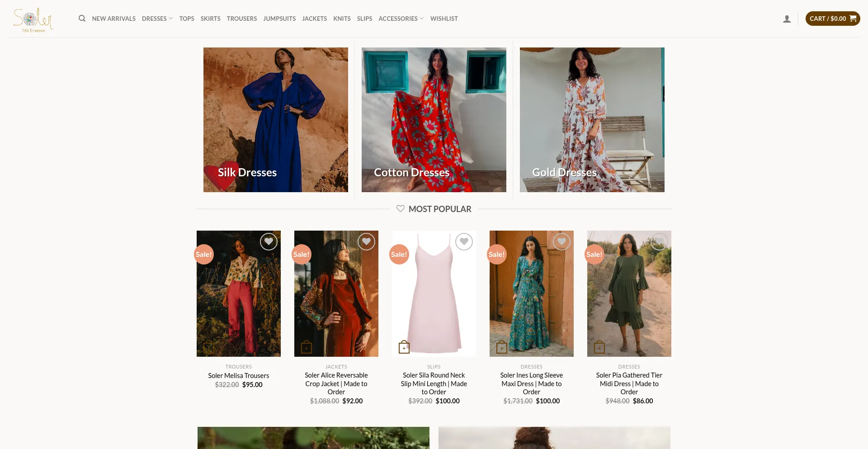The image size is (868, 449).
Task: Click SLIPS category label above Sila Slip
Action: pos(434,367)
